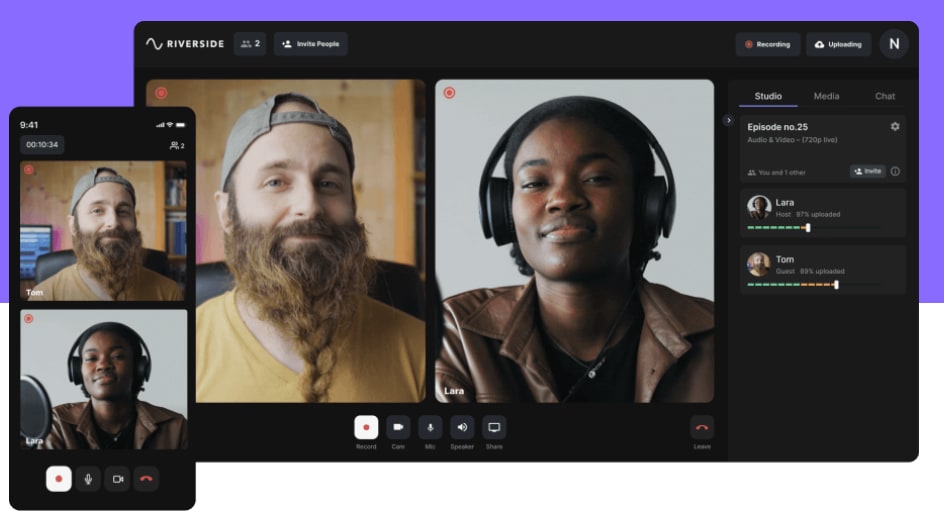Open the N profile avatar menu

point(893,44)
